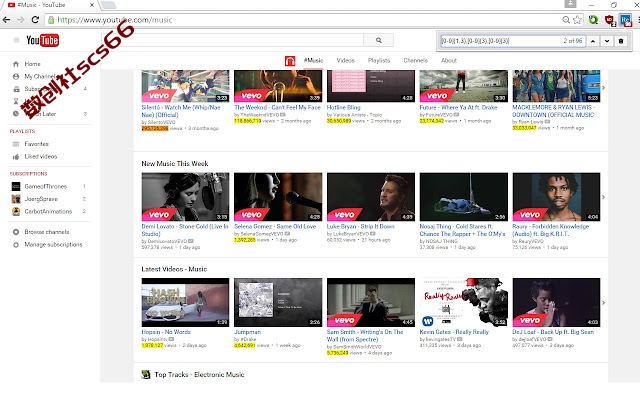Open Macklemore Downtown thumbnail

pos(556,86)
